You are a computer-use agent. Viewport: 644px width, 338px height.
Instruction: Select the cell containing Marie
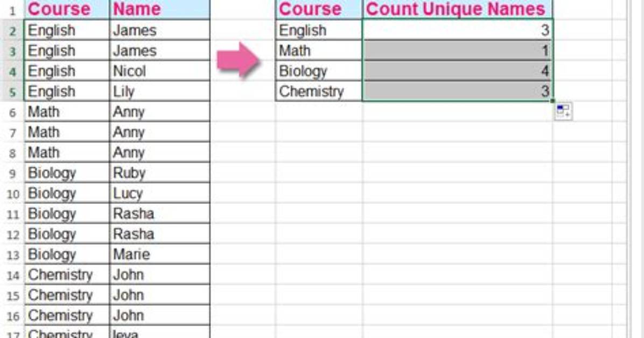(x=160, y=254)
